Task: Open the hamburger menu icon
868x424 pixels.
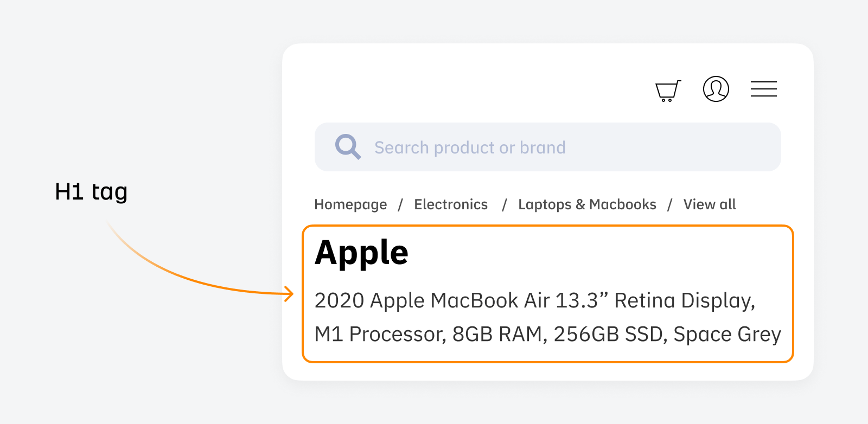Action: 763,89
